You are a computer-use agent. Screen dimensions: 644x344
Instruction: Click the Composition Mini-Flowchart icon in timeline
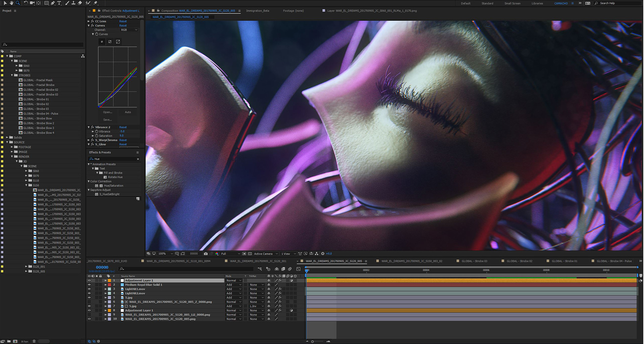click(x=260, y=269)
